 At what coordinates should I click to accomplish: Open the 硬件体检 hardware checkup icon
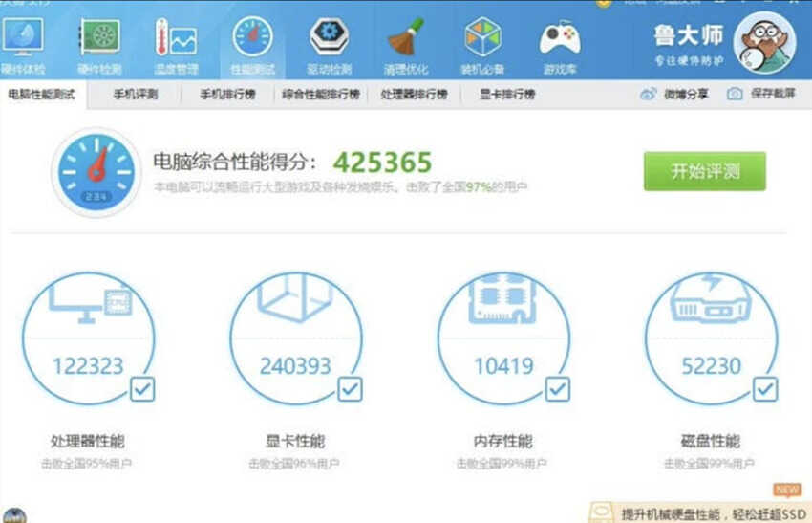(x=22, y=36)
